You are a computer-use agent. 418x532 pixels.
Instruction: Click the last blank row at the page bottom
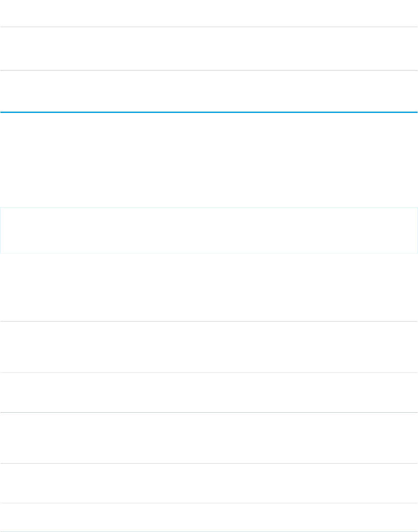click(209, 518)
